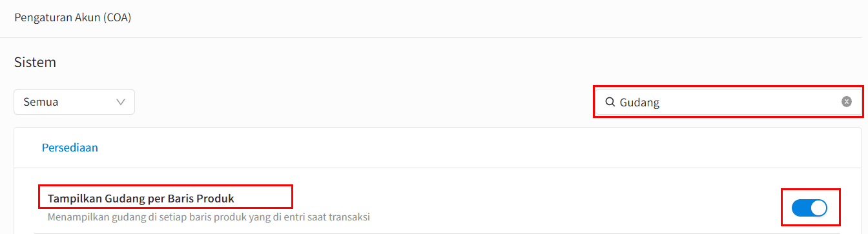Select the Persediaan section header row
This screenshot has height=234, width=868.
(438, 148)
